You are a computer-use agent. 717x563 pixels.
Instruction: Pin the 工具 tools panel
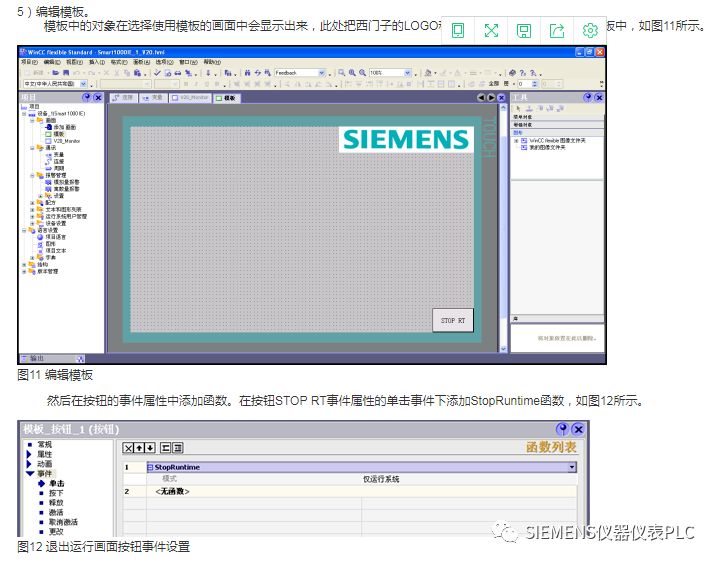point(588,97)
